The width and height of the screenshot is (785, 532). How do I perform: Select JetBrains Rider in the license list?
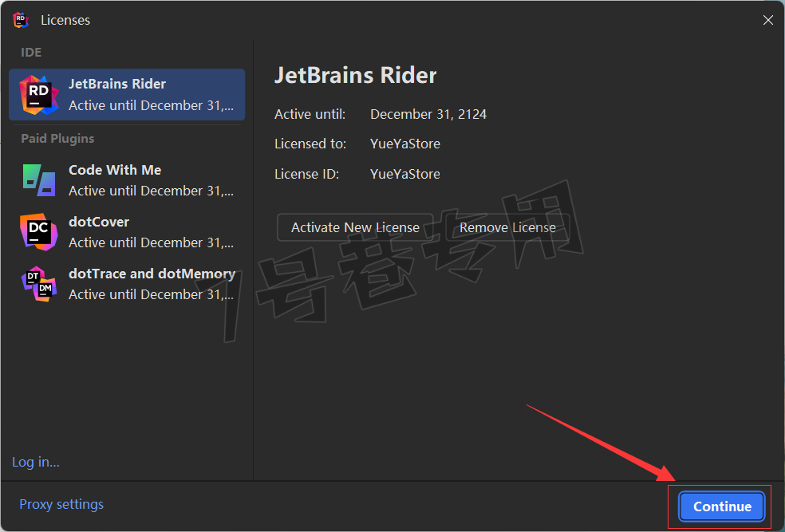127,95
